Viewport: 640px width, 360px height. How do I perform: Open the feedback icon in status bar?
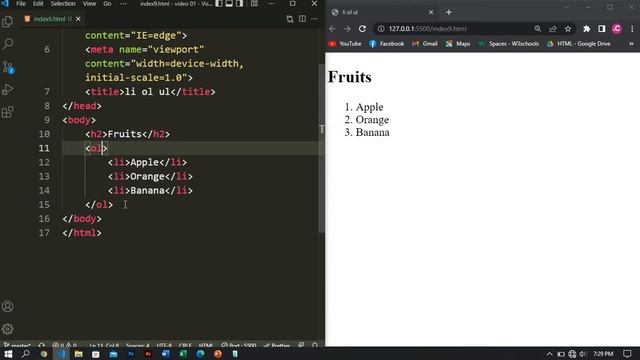click(301, 345)
